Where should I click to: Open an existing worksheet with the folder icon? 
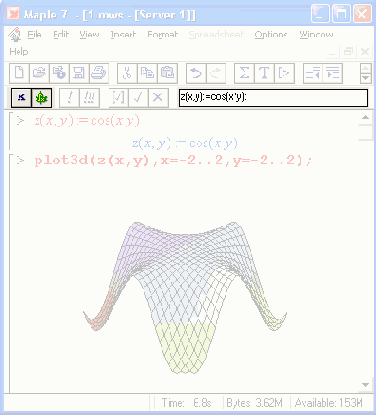(39, 73)
